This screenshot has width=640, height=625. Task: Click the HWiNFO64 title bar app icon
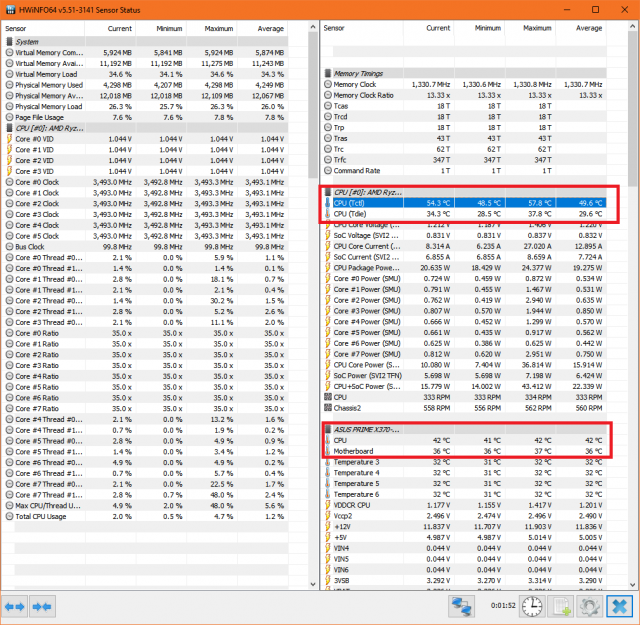point(10,10)
